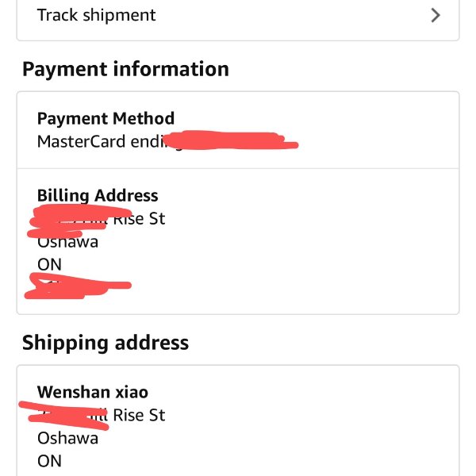Select the Payment Method label
Image resolution: width=476 pixels, height=476 pixels.
[x=106, y=119]
